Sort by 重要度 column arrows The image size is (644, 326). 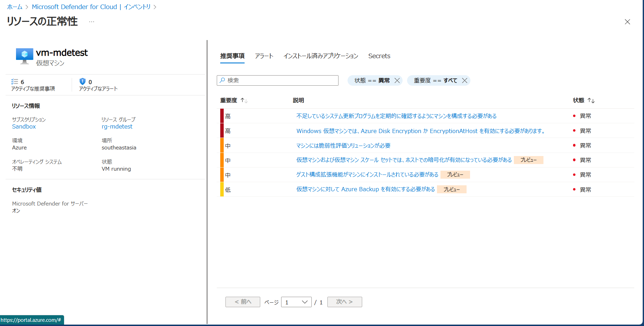244,100
